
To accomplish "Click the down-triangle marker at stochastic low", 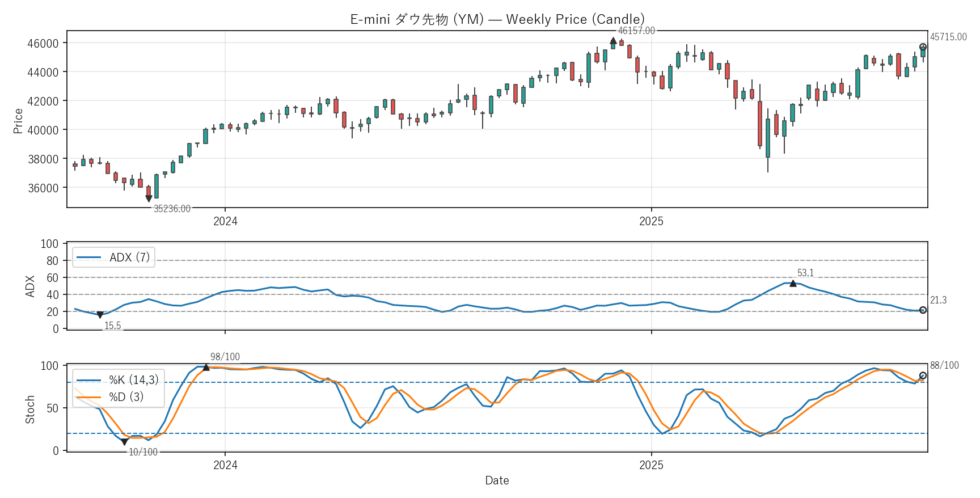I will (x=124, y=442).
